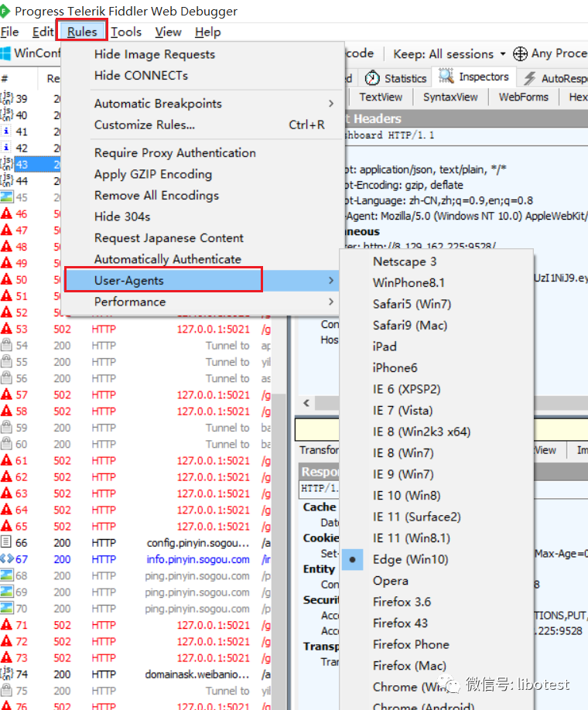This screenshot has height=710, width=588.
Task: Click the left arrow of horizontal scrollbar
Action: 306,402
